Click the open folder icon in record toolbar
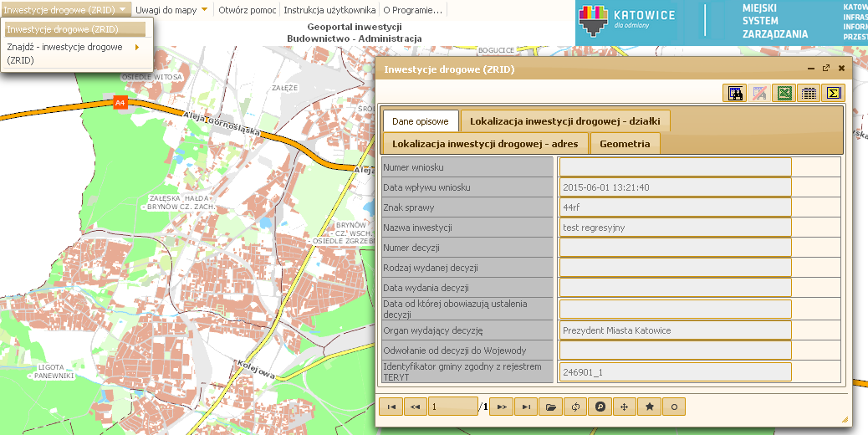Screen dimensions: 868x435 click(x=551, y=407)
